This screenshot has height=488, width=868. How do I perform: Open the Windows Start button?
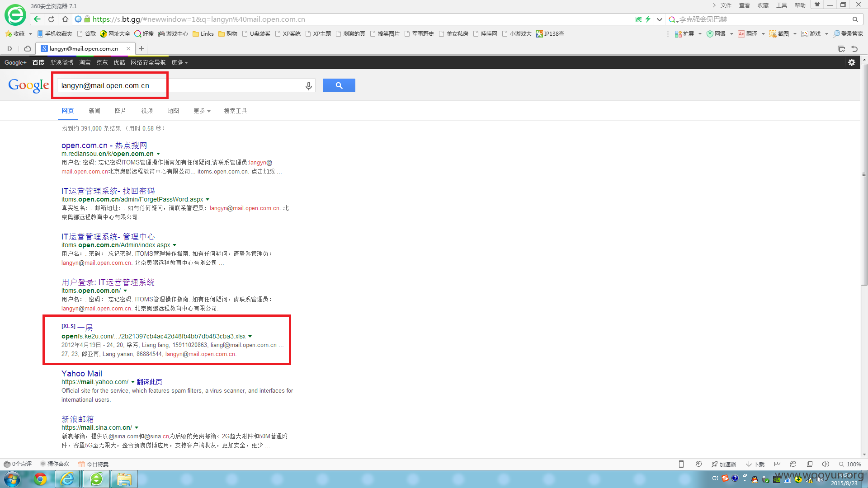click(12, 479)
